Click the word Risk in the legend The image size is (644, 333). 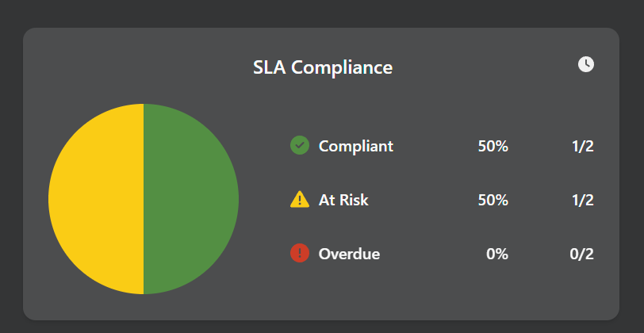tap(354, 200)
